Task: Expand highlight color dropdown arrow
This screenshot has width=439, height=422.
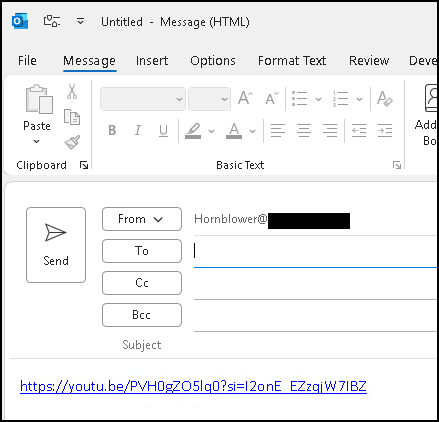Action: [211, 131]
